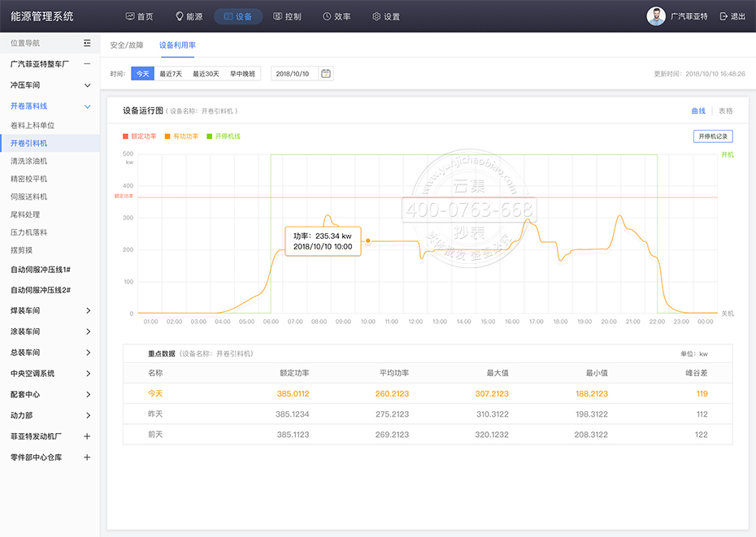Image resolution: width=756 pixels, height=537 pixels.
Task: Expand 菲亚特发动机厂 with plus icon
Action: pyautogui.click(x=87, y=436)
